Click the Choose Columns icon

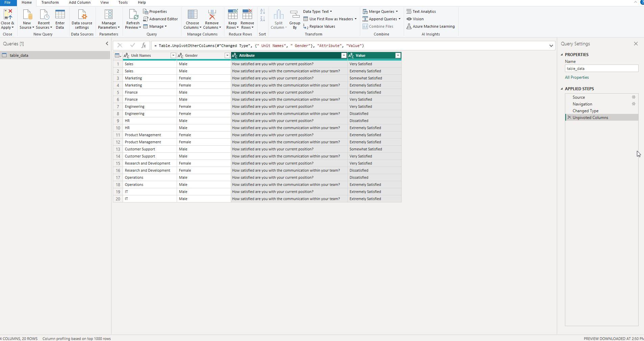[192, 15]
